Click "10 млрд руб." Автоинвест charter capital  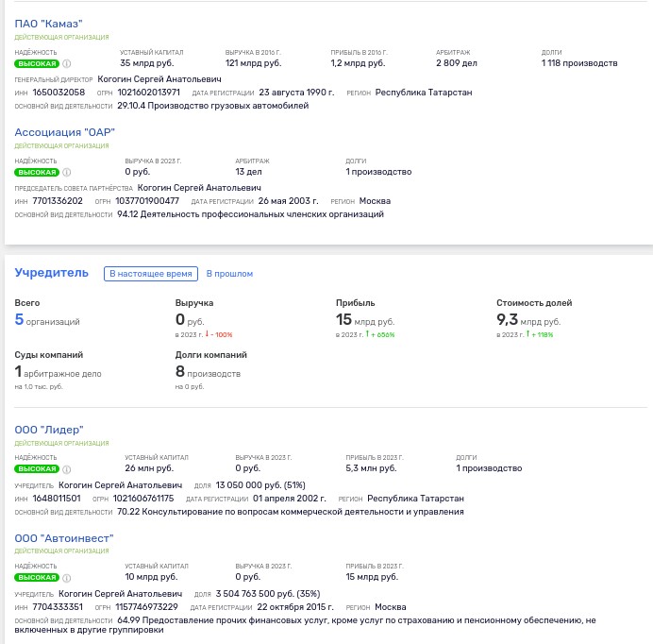(151, 577)
